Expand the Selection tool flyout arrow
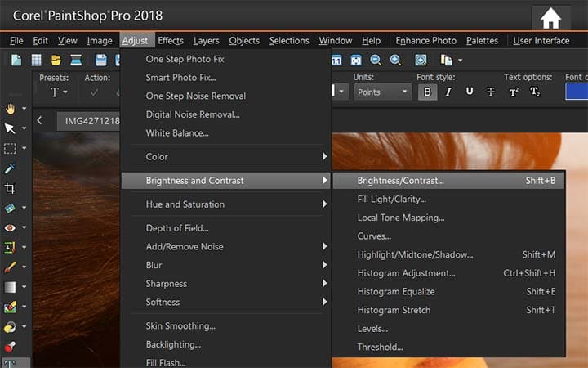This screenshot has height=368, width=588. 24,148
